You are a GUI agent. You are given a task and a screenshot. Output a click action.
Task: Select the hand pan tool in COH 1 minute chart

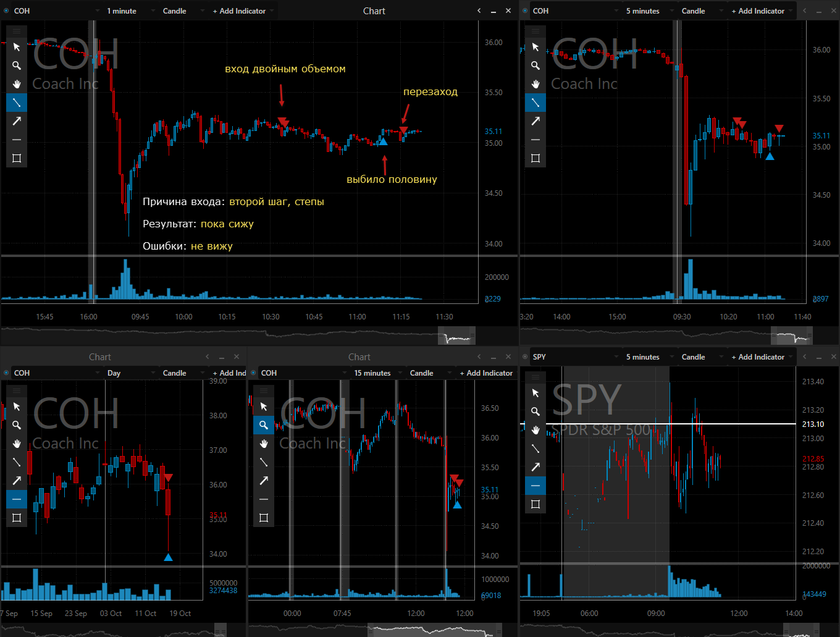point(17,84)
